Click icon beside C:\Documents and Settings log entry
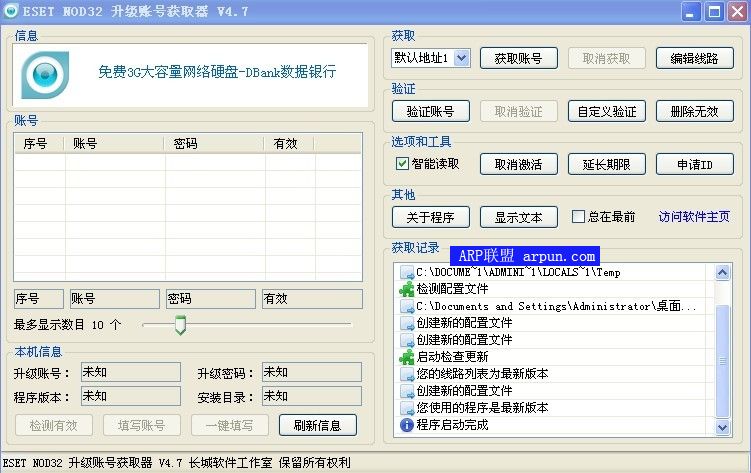 407,306
